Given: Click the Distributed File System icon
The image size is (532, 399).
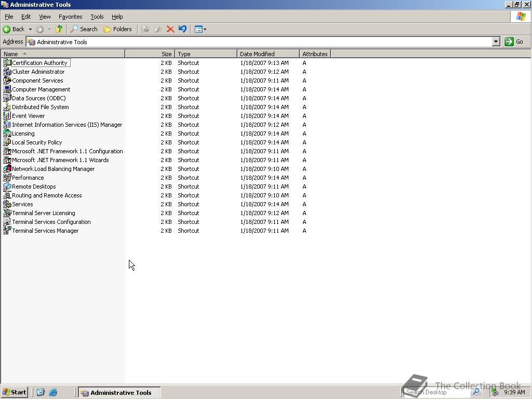Looking at the screenshot, I should click(7, 107).
